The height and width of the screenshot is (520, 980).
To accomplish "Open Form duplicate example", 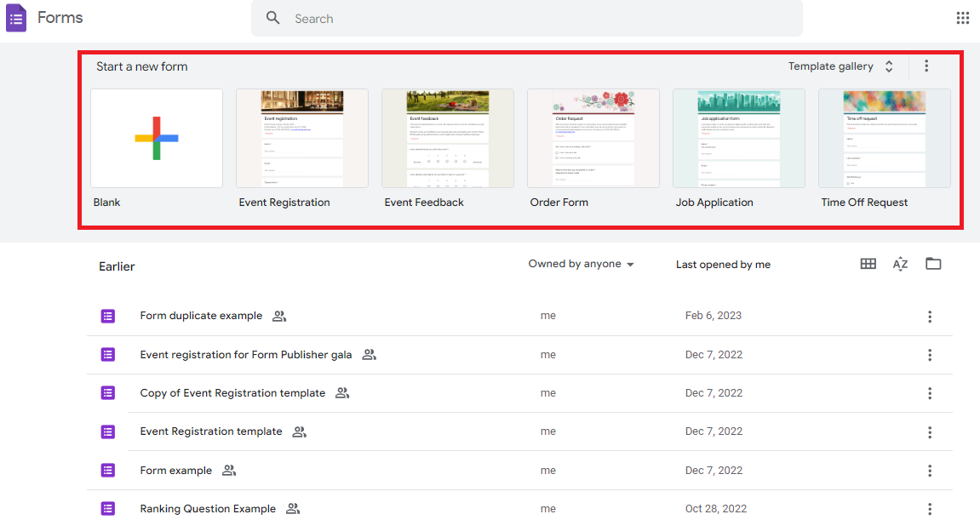I will (201, 316).
